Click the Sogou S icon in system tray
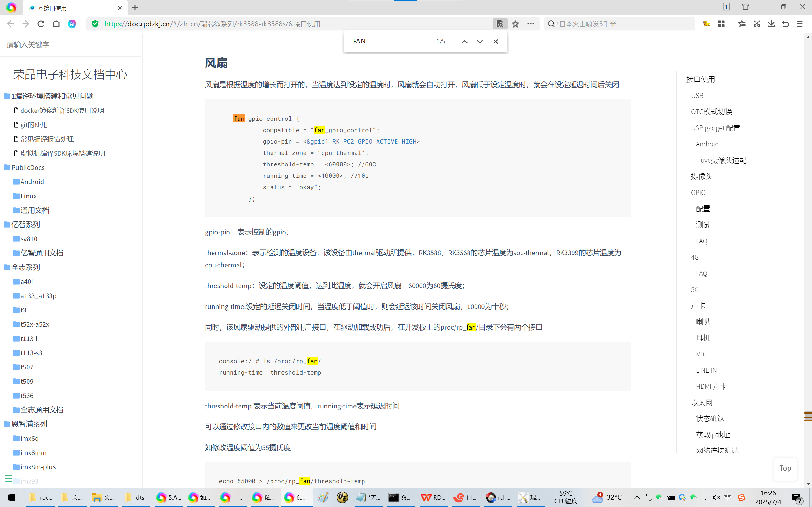812x507 pixels. click(741, 497)
